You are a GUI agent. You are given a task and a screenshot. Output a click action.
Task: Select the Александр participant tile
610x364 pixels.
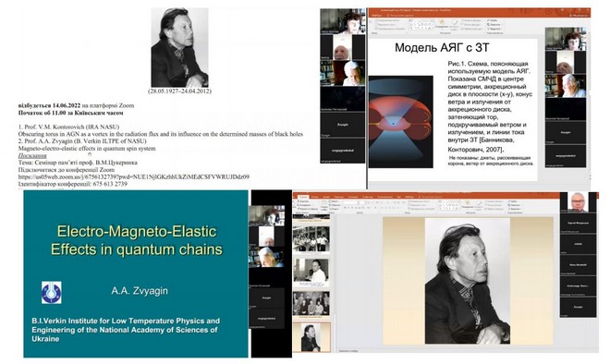coord(578,285)
